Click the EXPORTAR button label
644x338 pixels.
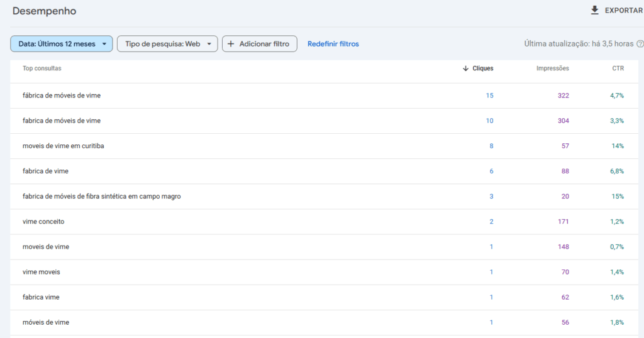(623, 11)
